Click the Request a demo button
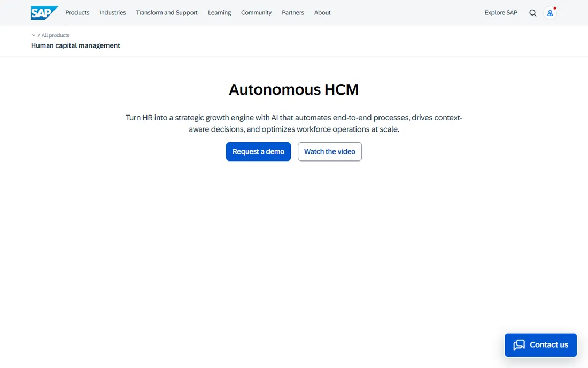The width and height of the screenshot is (588, 368). pos(258,151)
